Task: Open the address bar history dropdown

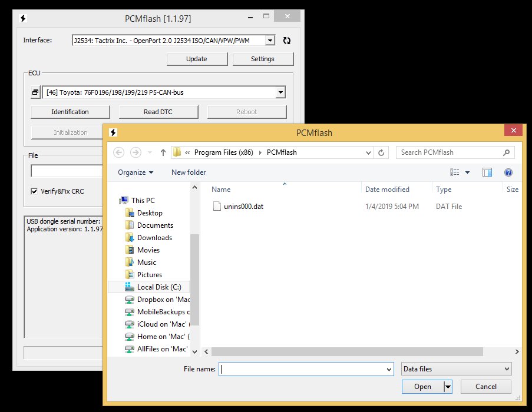Action: (x=368, y=152)
